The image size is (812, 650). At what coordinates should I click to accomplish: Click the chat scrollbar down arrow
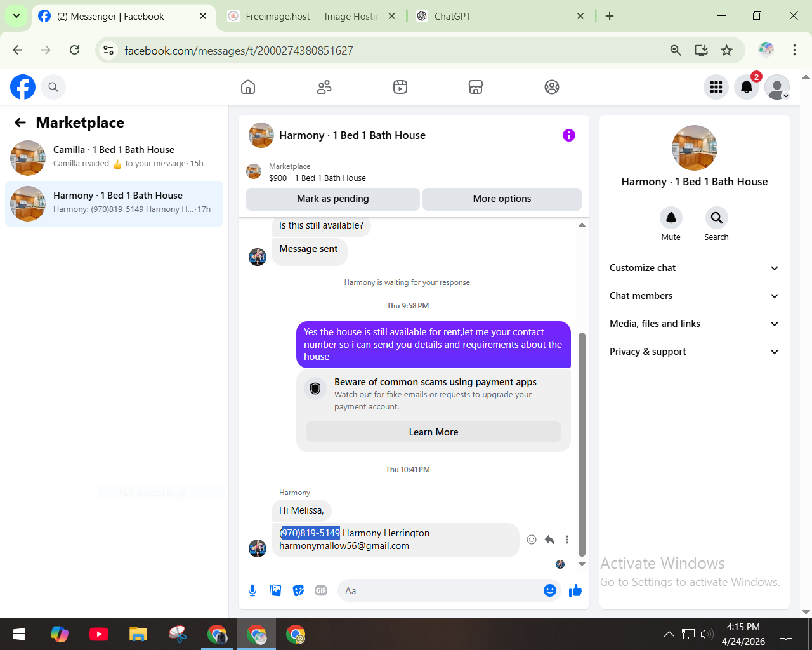tap(582, 564)
